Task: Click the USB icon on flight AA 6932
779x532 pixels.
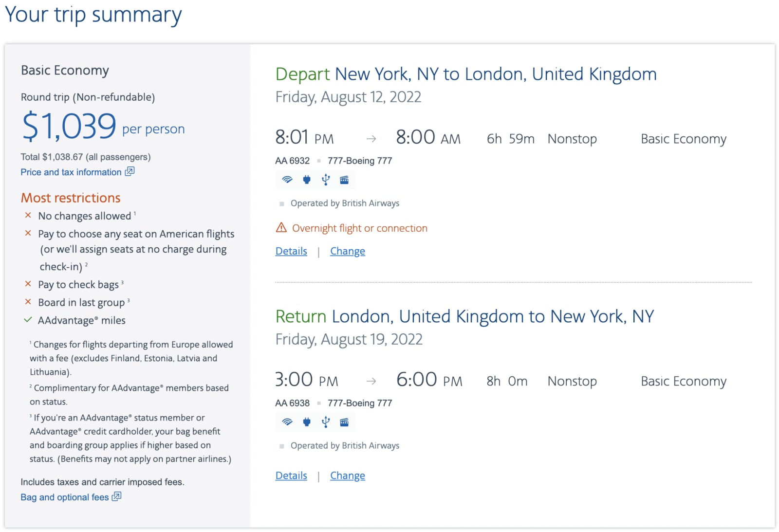Action: [326, 180]
